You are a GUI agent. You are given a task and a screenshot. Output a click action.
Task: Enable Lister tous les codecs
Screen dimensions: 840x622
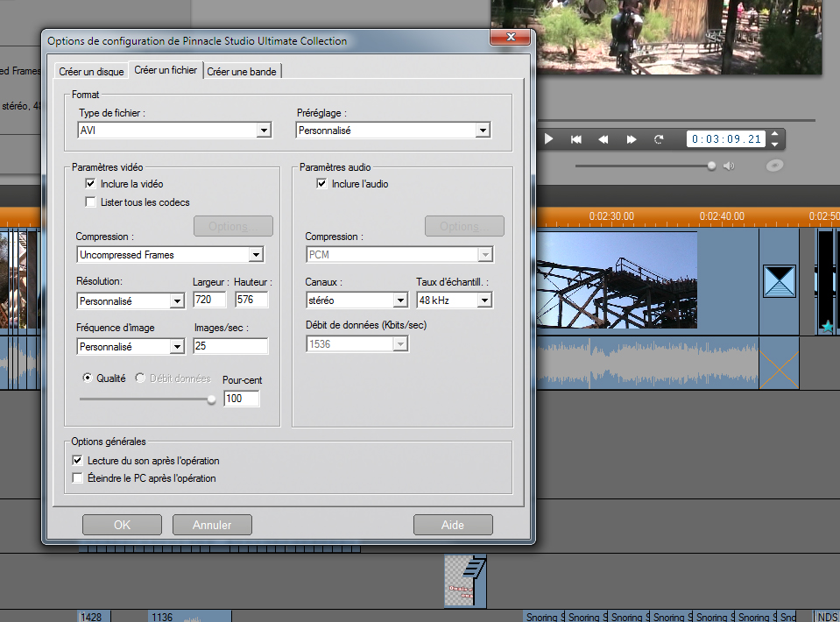click(90, 202)
